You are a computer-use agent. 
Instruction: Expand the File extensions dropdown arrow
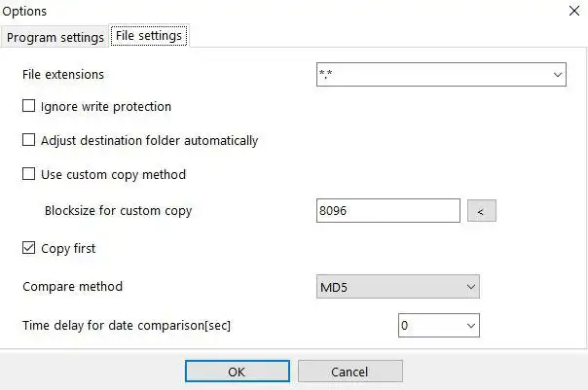tap(558, 74)
